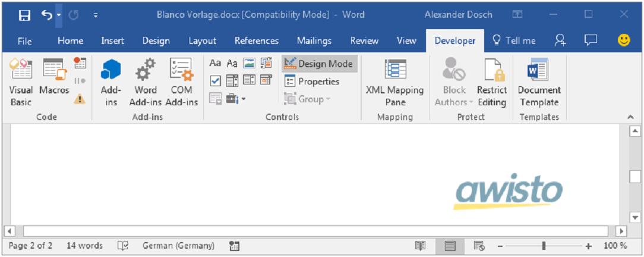Screen dimensions: 644x257
Task: Switch to Print Layout view
Action: click(x=450, y=246)
